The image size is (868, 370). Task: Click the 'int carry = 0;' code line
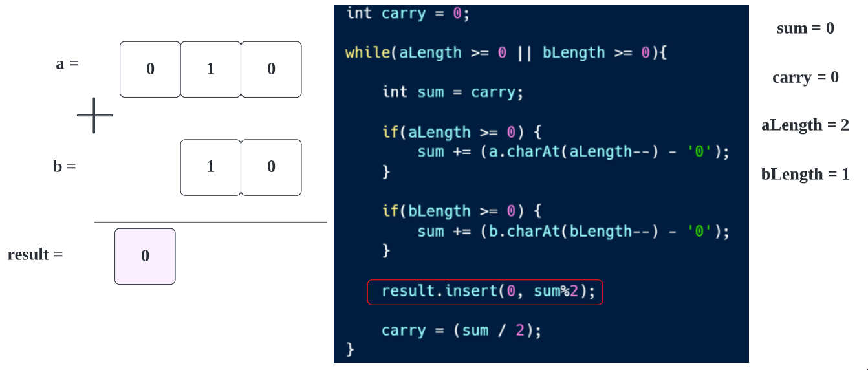pyautogui.click(x=407, y=14)
